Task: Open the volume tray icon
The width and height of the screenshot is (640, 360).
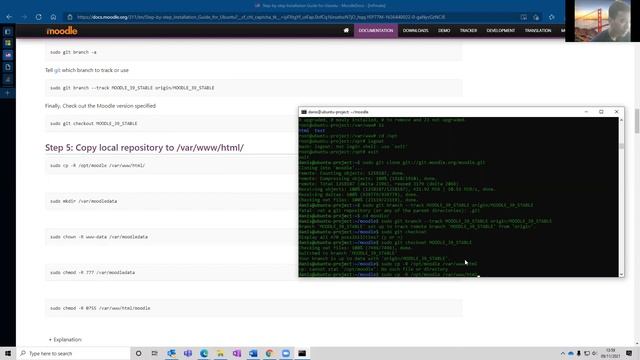Action: [x=595, y=353]
